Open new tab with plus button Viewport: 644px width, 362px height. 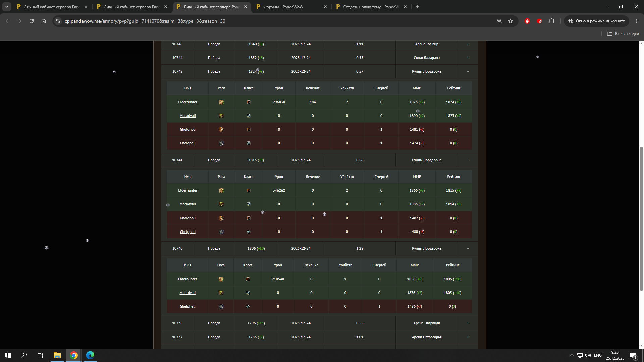pyautogui.click(x=417, y=7)
